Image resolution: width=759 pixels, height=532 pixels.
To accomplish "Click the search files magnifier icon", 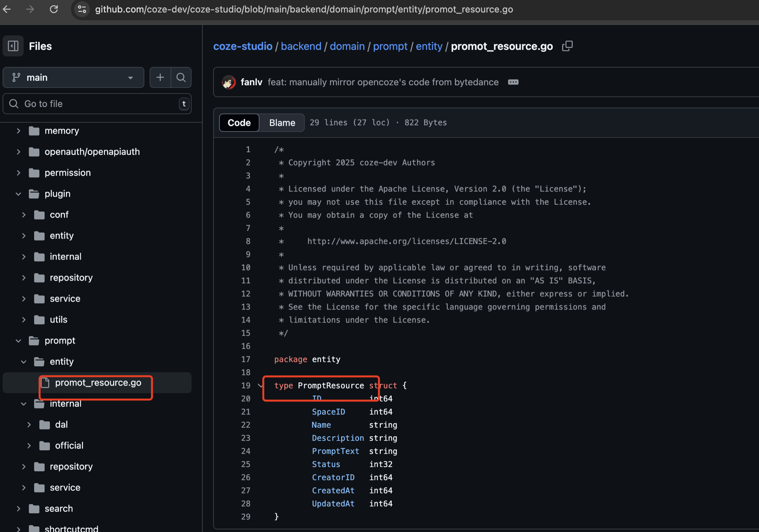I will pos(181,77).
